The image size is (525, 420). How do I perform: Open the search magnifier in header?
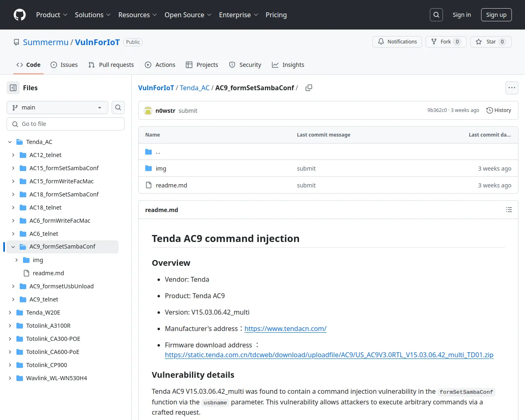pos(436,15)
